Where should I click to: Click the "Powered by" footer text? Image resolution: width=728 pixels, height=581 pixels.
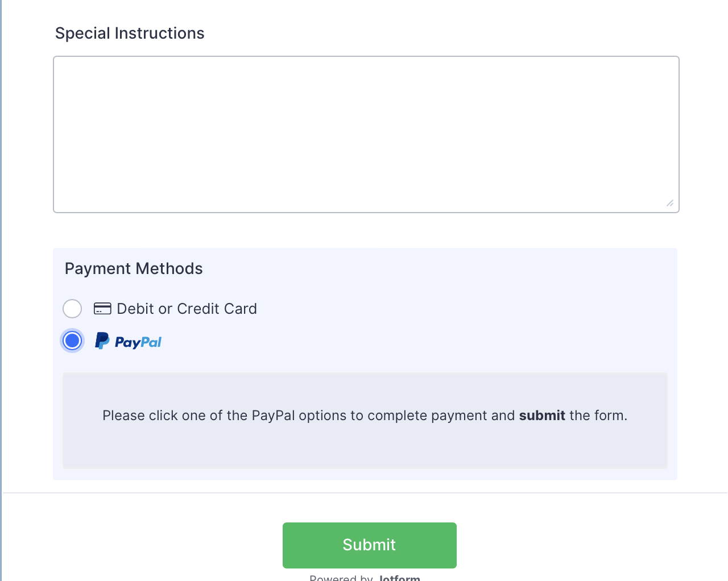pos(341,578)
